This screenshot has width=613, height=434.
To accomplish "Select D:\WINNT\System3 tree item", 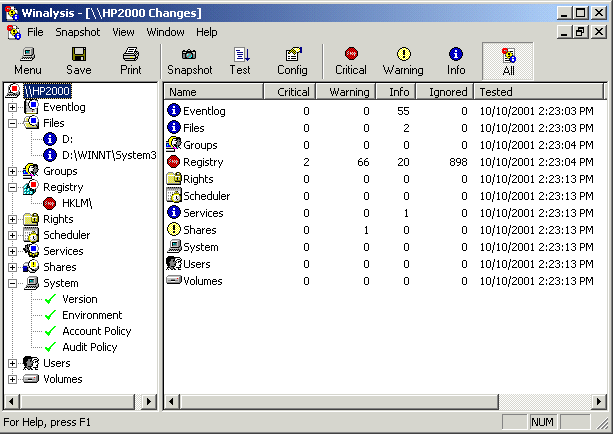I will click(109, 155).
